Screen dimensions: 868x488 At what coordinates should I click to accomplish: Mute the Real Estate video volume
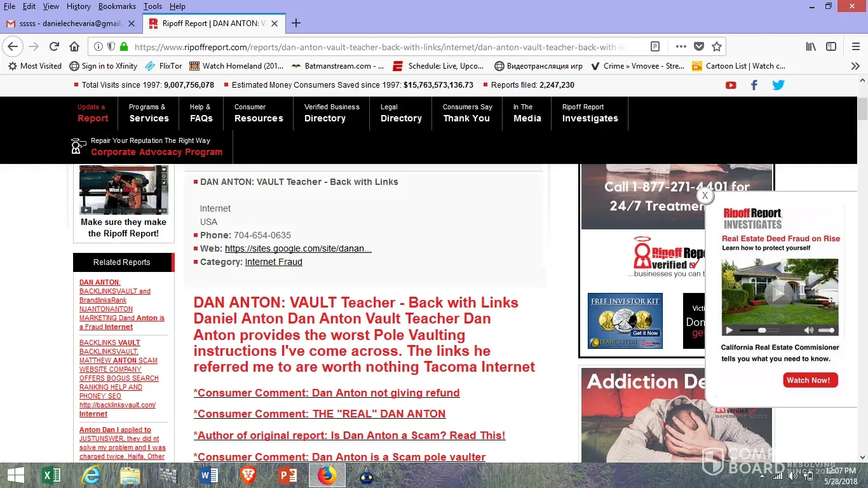click(809, 330)
